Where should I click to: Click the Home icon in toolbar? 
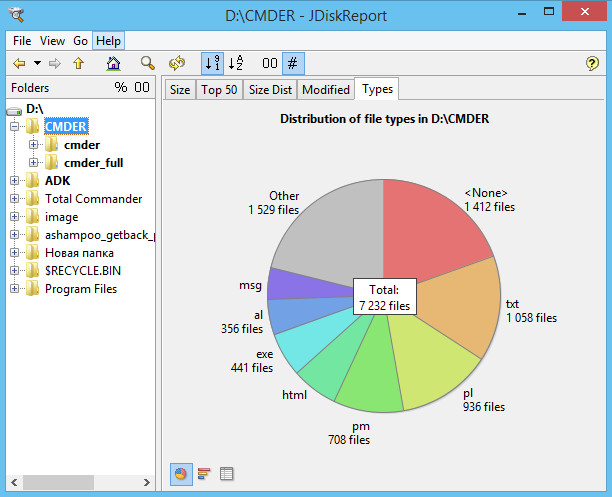pyautogui.click(x=114, y=63)
